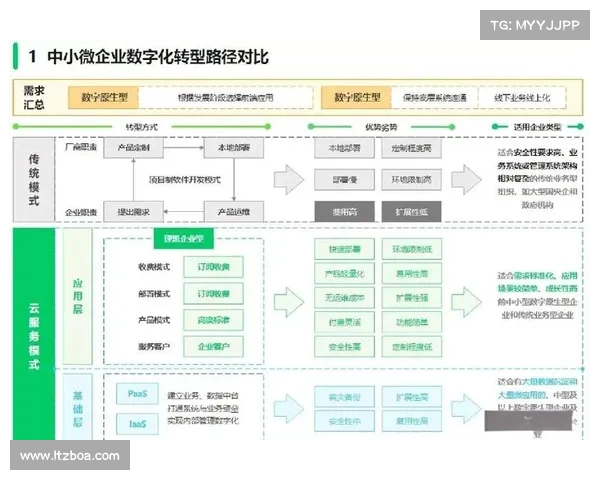Click the dark 扩展性低 box
This screenshot has height=480, width=600.
[x=411, y=211]
